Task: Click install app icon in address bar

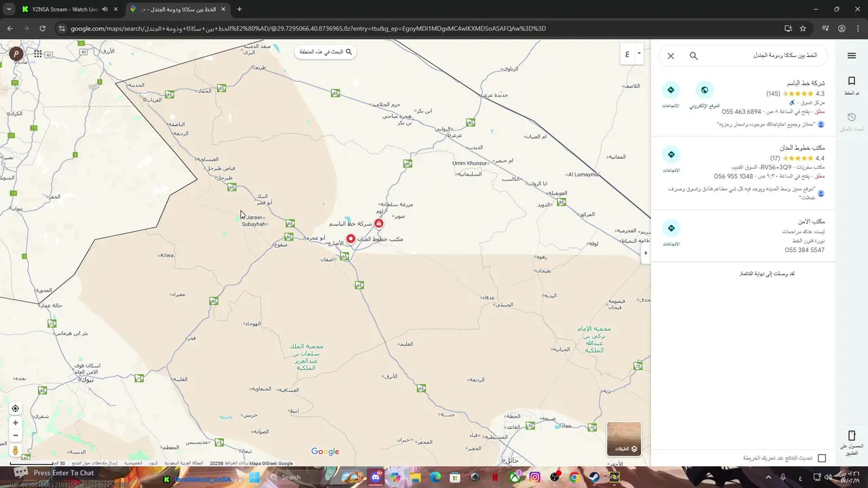Action: point(788,28)
